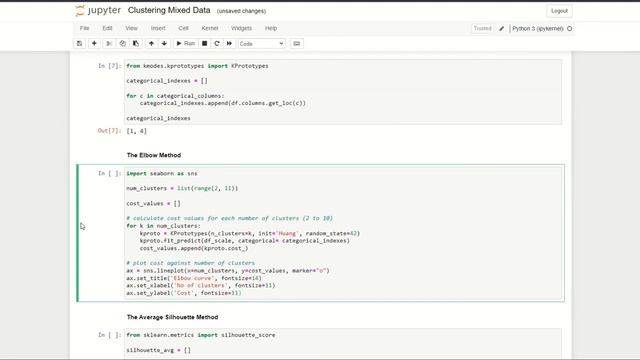Click the Logout button
This screenshot has height=360, width=640.
pyautogui.click(x=559, y=11)
